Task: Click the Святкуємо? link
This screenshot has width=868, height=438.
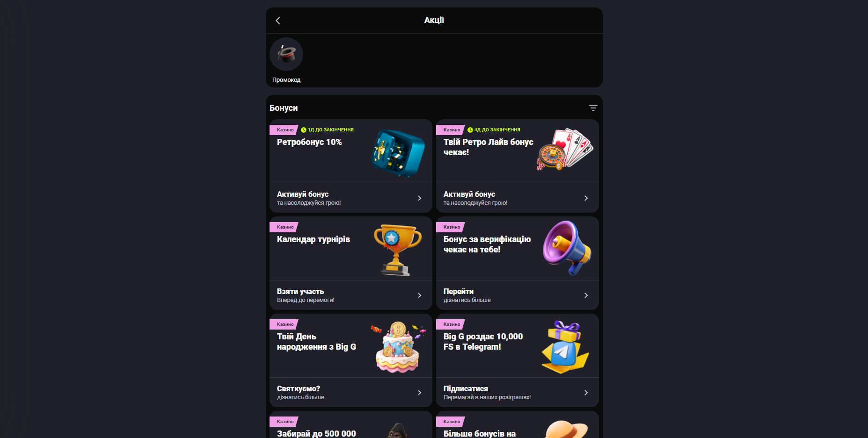Action: pos(299,389)
